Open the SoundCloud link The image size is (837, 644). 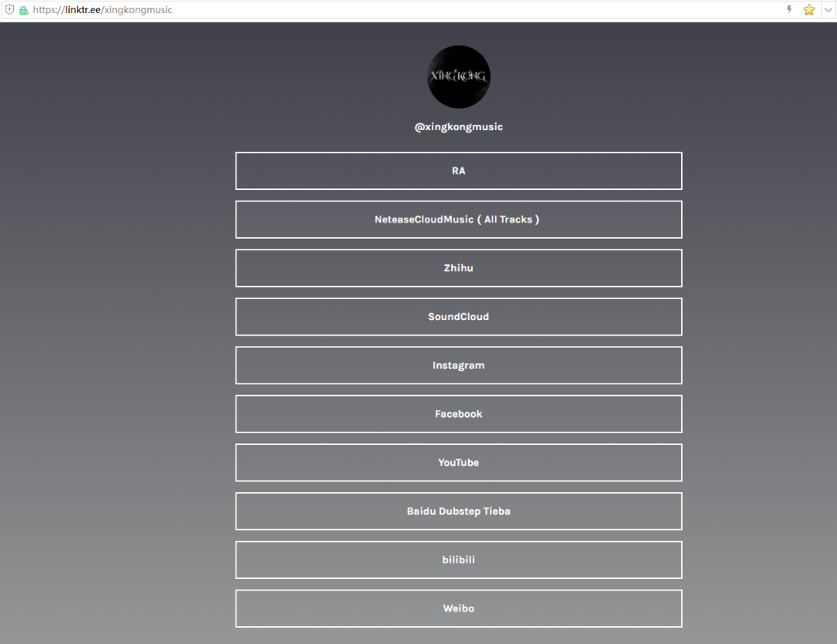tap(459, 317)
